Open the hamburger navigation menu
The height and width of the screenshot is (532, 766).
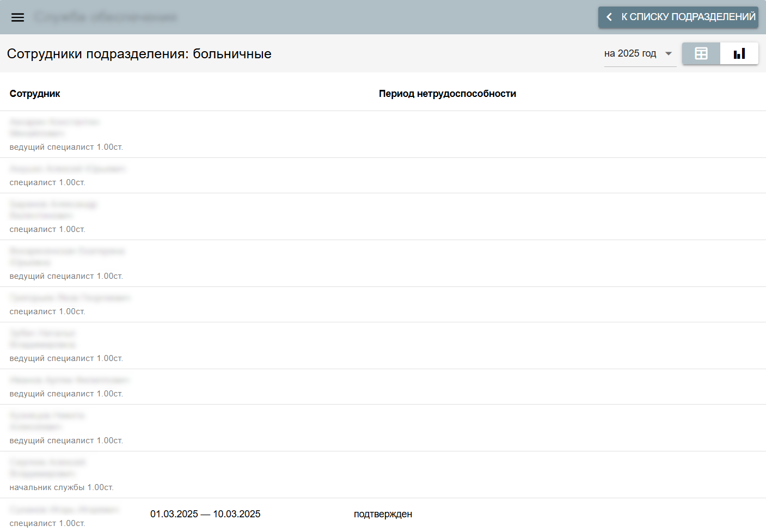point(17,17)
